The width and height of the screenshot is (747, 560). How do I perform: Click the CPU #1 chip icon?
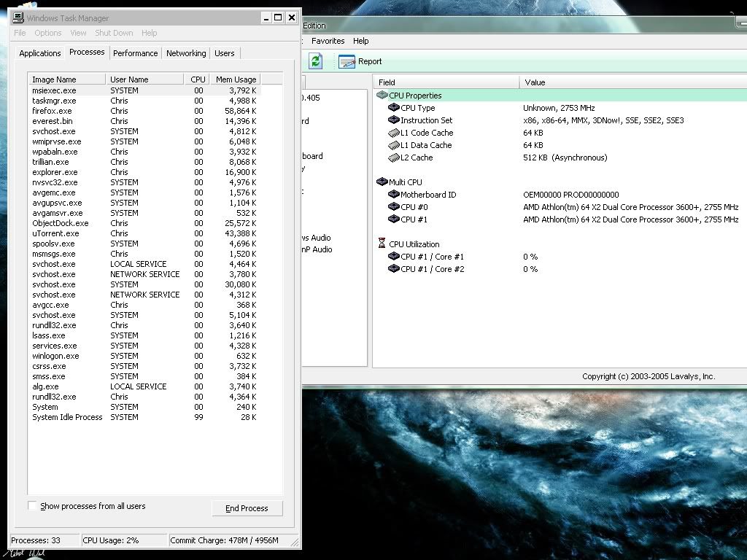click(x=393, y=219)
